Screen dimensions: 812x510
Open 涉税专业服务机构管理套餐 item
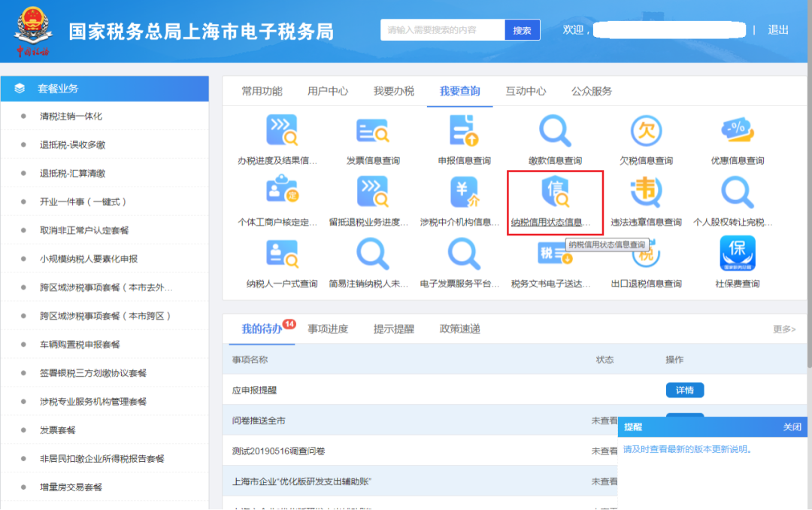pos(93,401)
